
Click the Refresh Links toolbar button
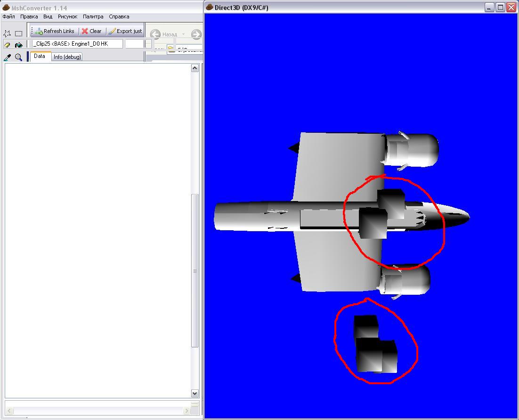[x=55, y=31]
